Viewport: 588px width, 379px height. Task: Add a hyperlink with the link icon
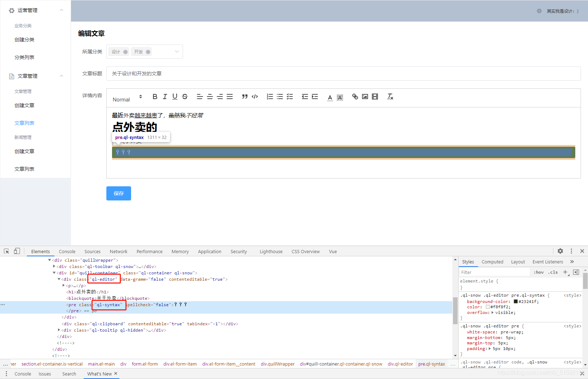coord(355,96)
